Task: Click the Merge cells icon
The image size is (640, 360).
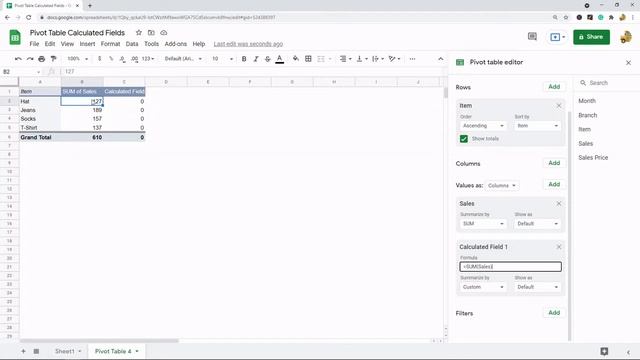Action: pyautogui.click(x=321, y=59)
